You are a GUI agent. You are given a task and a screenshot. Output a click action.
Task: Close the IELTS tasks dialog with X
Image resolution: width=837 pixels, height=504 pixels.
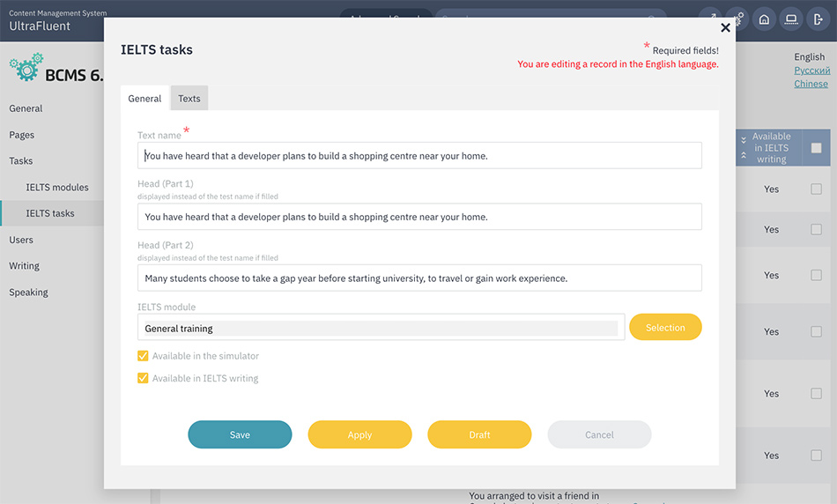(725, 28)
